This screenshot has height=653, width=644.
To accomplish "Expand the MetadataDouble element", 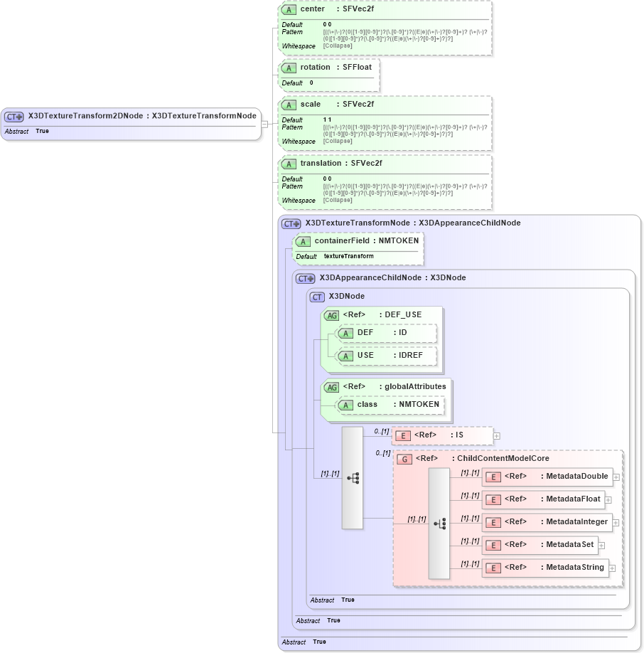I will click(x=616, y=477).
